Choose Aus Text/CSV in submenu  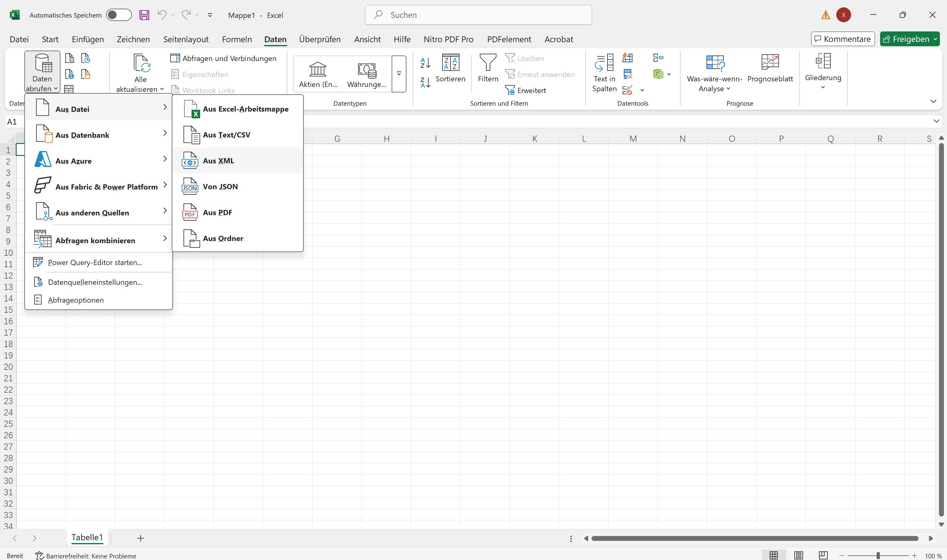[x=238, y=135]
